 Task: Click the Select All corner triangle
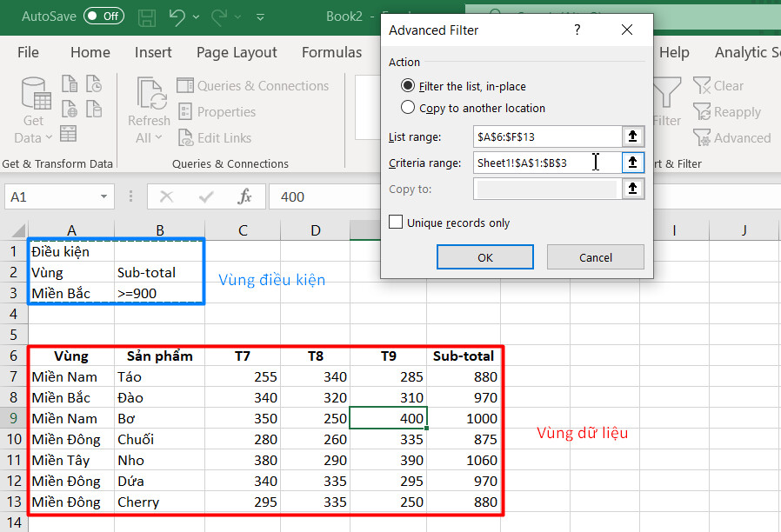17,229
